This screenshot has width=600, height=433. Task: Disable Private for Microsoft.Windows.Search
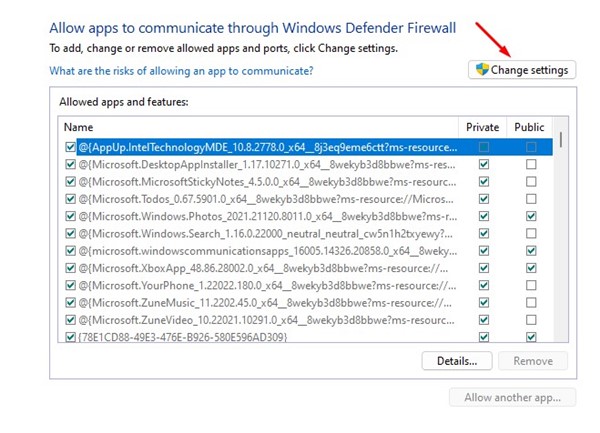click(x=484, y=233)
